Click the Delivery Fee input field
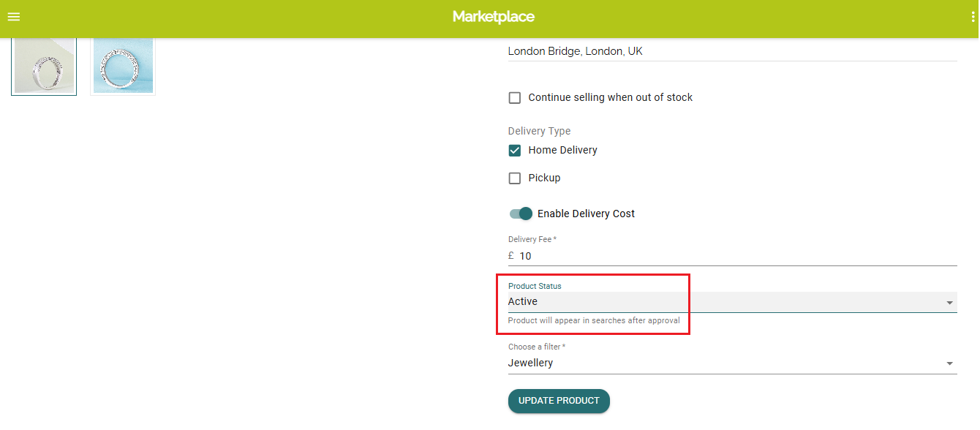Image resolution: width=980 pixels, height=430 pixels. pyautogui.click(x=731, y=256)
